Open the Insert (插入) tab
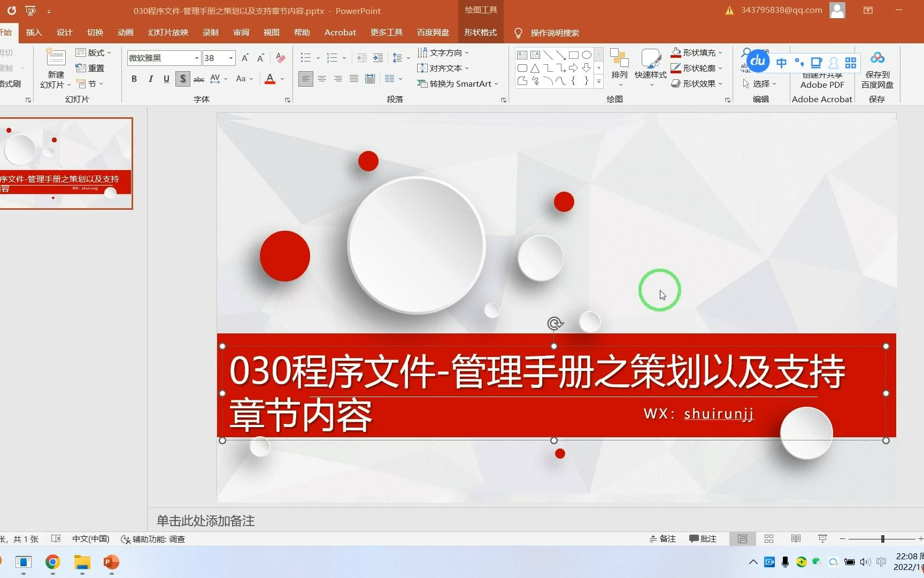The width and height of the screenshot is (924, 578). point(34,33)
